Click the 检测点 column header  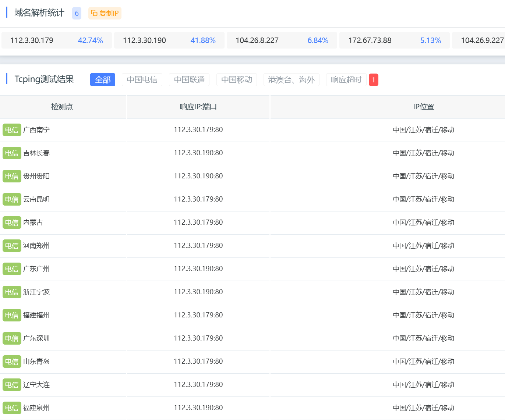(x=62, y=107)
